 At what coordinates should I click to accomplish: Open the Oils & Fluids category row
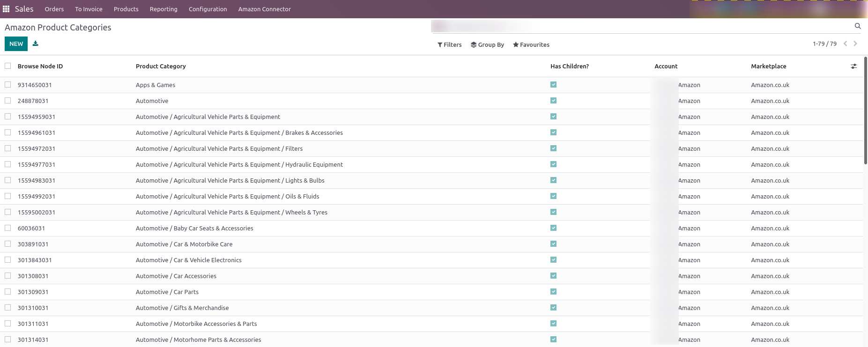pos(228,197)
